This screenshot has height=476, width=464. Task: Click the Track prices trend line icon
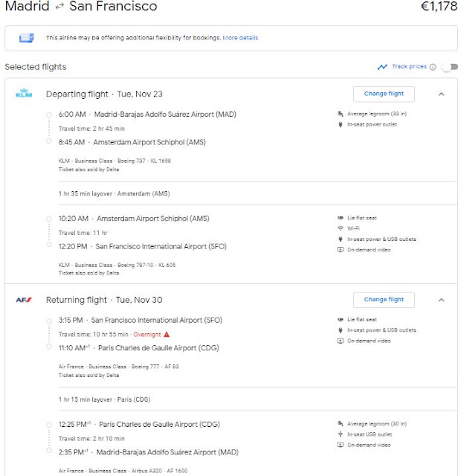click(x=382, y=67)
